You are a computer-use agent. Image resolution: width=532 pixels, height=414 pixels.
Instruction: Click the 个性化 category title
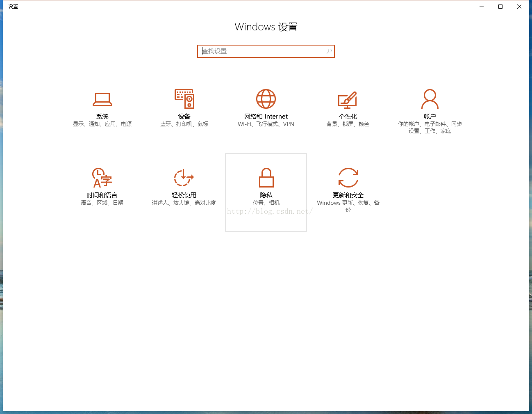tap(348, 117)
